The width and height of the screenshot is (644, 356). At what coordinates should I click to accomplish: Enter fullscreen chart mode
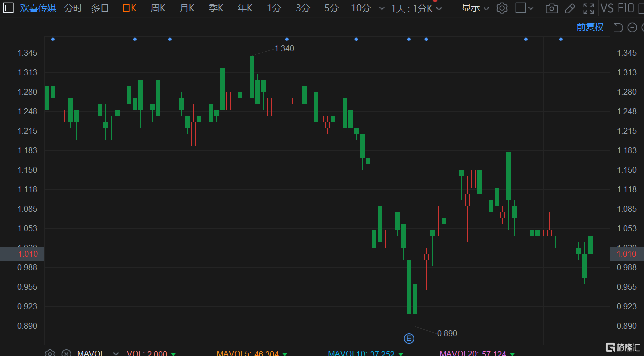coord(589,8)
